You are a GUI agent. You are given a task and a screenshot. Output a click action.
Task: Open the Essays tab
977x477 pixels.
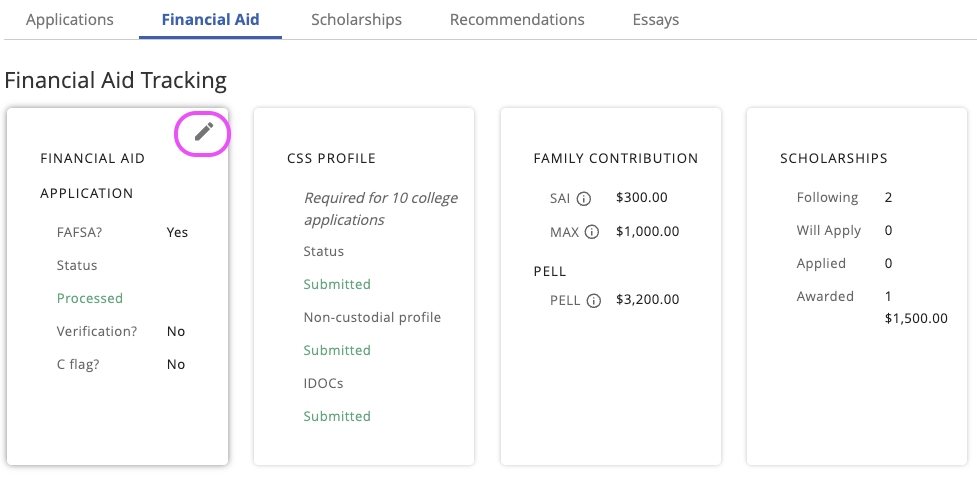(656, 20)
